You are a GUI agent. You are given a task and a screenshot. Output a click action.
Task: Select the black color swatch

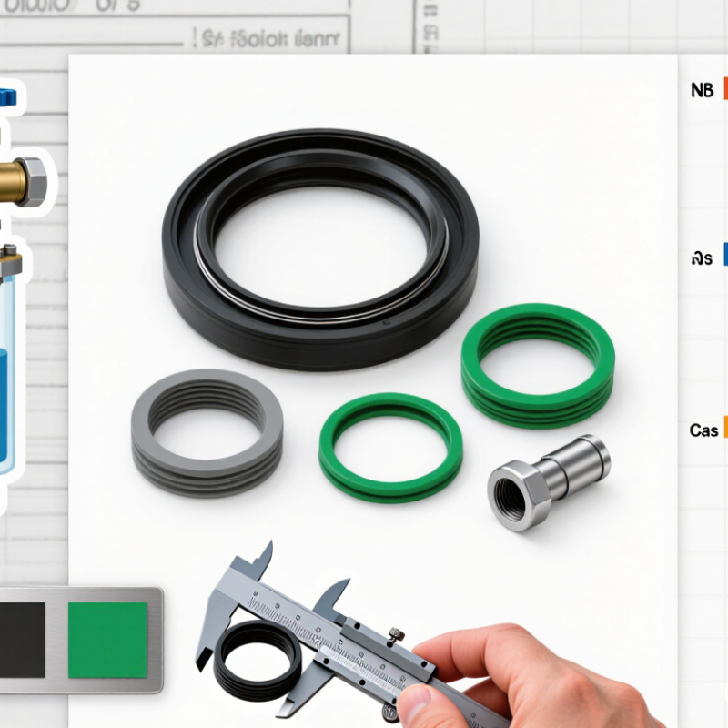(22, 640)
